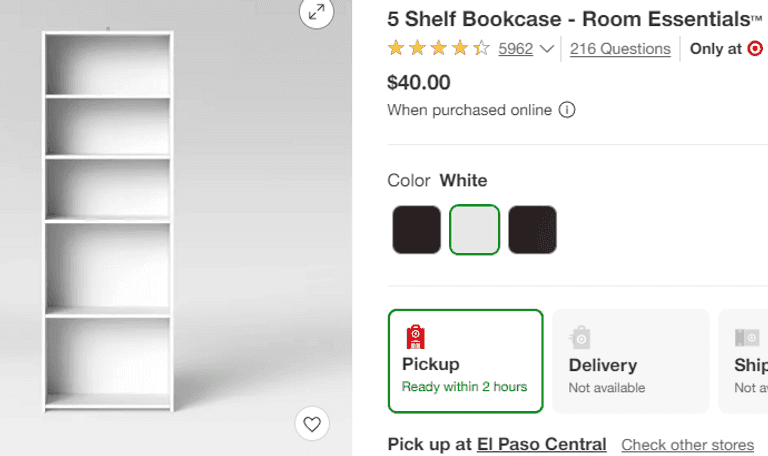Favorite the bookcase with the heart icon
768x456 pixels.
tap(312, 424)
